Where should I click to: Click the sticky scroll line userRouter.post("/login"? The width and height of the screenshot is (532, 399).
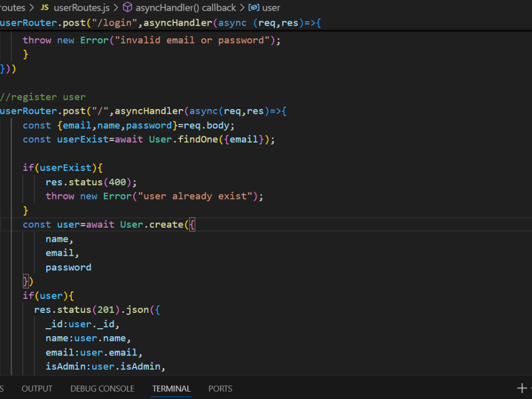161,23
